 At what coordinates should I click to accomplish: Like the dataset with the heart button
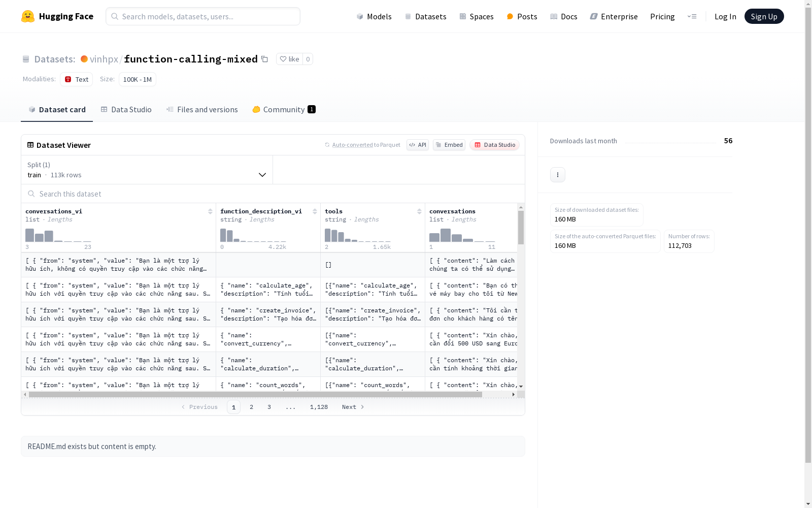(289, 59)
